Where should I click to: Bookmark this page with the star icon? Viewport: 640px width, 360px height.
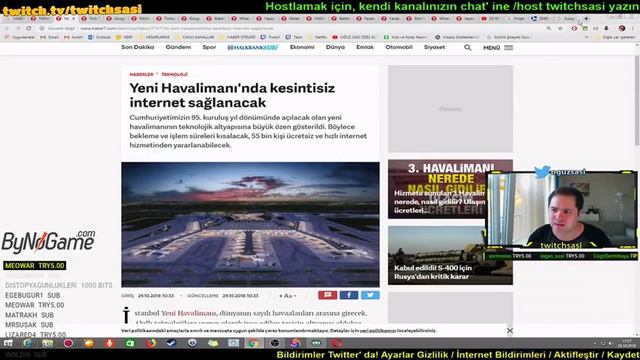[560, 29]
